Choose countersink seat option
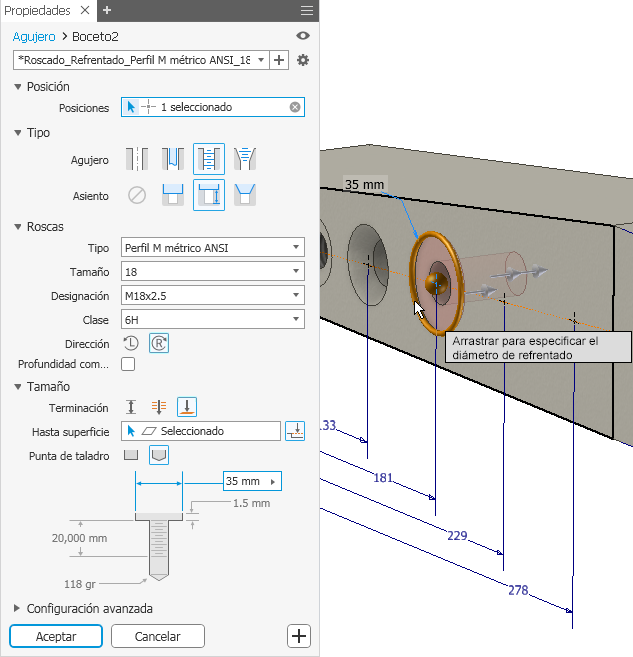Image resolution: width=633 pixels, height=657 pixels. (x=245, y=195)
